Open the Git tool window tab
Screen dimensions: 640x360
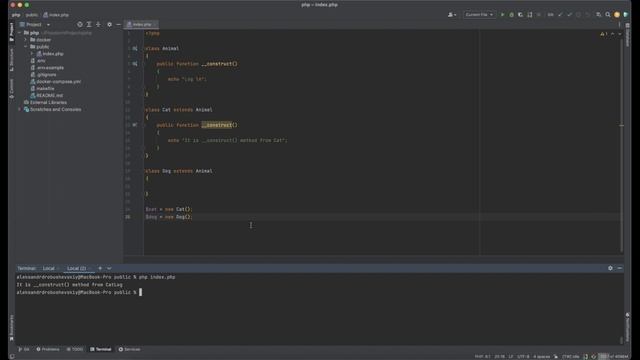(24, 349)
